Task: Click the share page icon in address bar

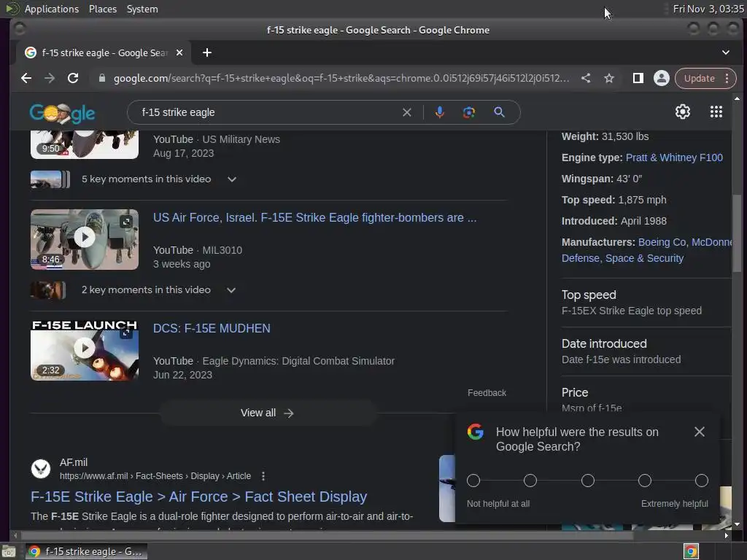Action: tap(586, 78)
